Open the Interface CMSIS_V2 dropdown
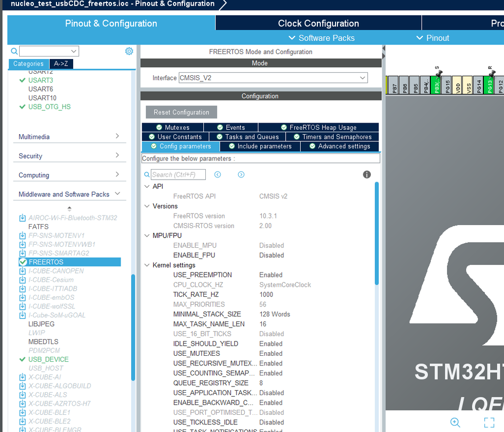504x432 pixels. pyautogui.click(x=362, y=78)
